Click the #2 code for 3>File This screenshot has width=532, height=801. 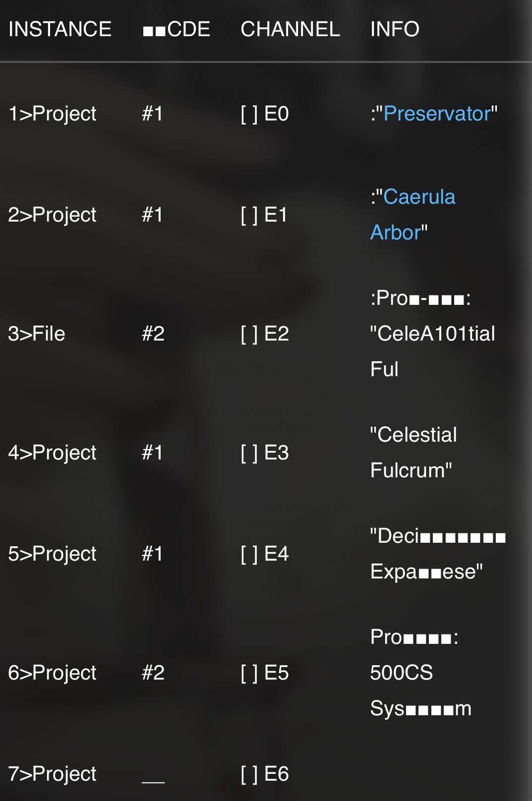pos(153,334)
